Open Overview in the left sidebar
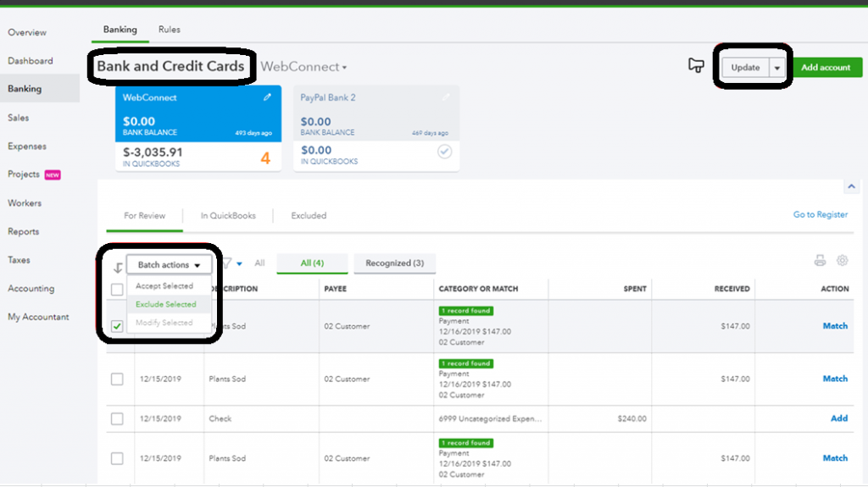Image resolution: width=868 pixels, height=487 pixels. 27,33
